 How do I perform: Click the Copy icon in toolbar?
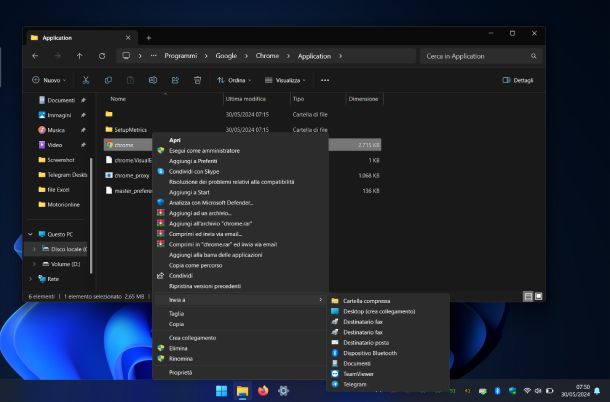(108, 80)
